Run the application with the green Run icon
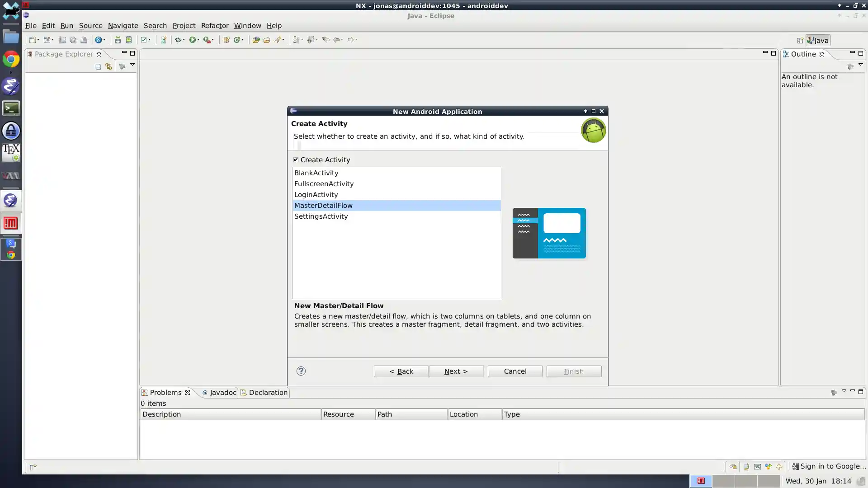Screen dimensions: 868x488 click(193, 40)
